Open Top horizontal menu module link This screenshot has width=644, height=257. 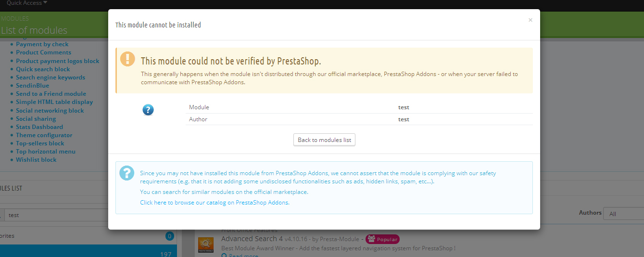click(46, 152)
